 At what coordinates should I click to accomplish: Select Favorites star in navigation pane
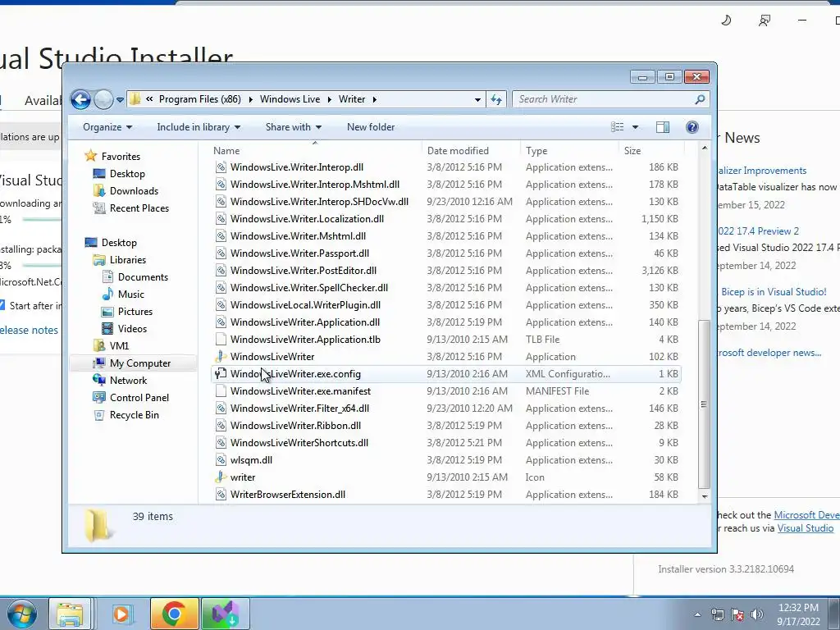click(x=90, y=156)
